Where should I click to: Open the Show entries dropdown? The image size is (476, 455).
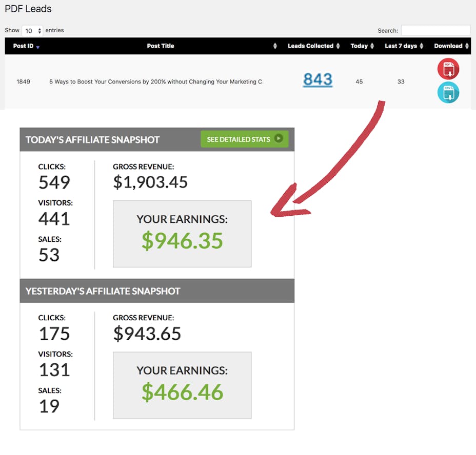32,31
